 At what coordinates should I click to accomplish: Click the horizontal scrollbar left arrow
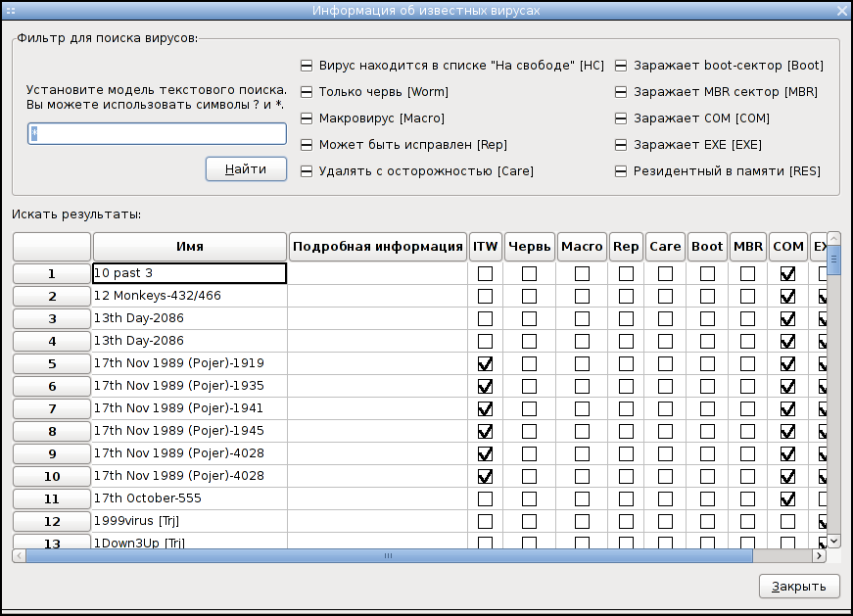pyautogui.click(x=19, y=555)
